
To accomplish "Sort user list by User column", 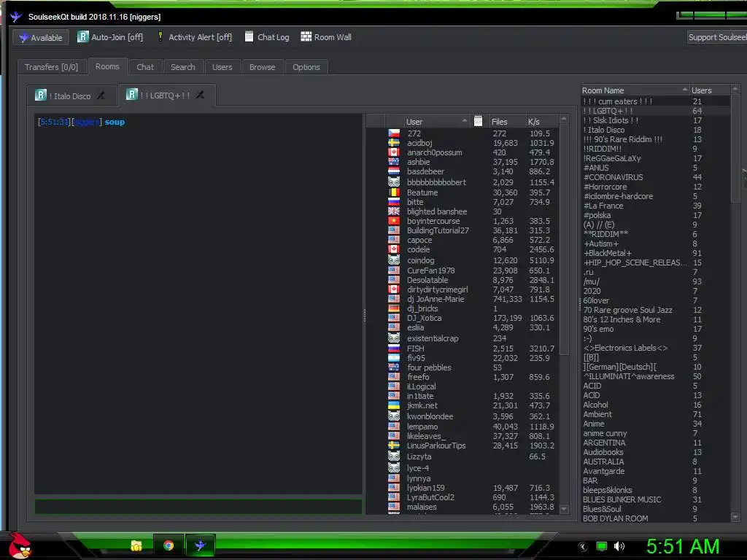I will click(436, 122).
